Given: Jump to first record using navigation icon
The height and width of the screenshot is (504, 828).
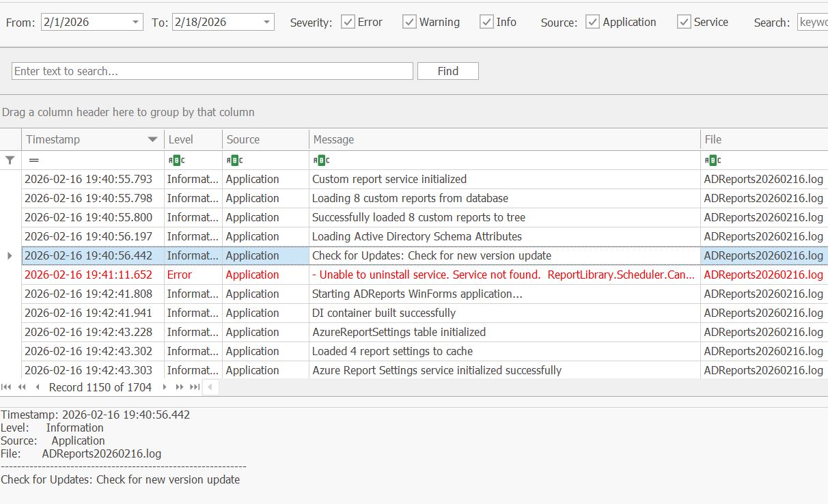Looking at the screenshot, I should [x=6, y=387].
